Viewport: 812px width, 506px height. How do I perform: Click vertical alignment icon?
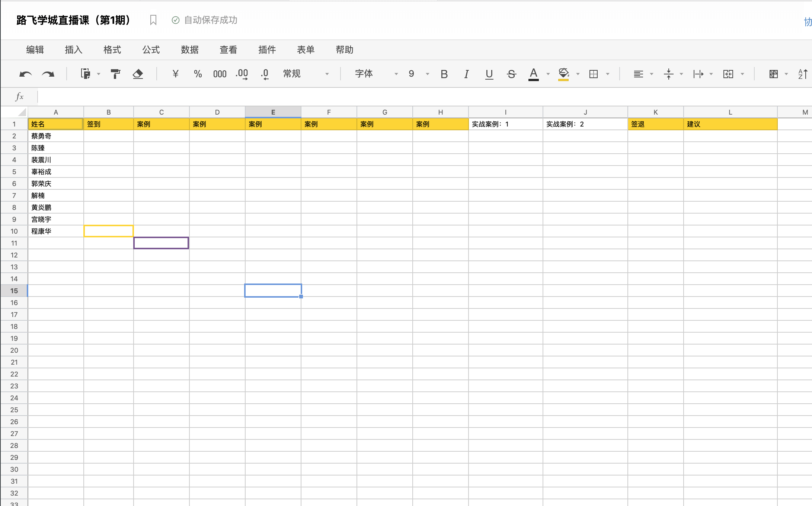(x=668, y=74)
